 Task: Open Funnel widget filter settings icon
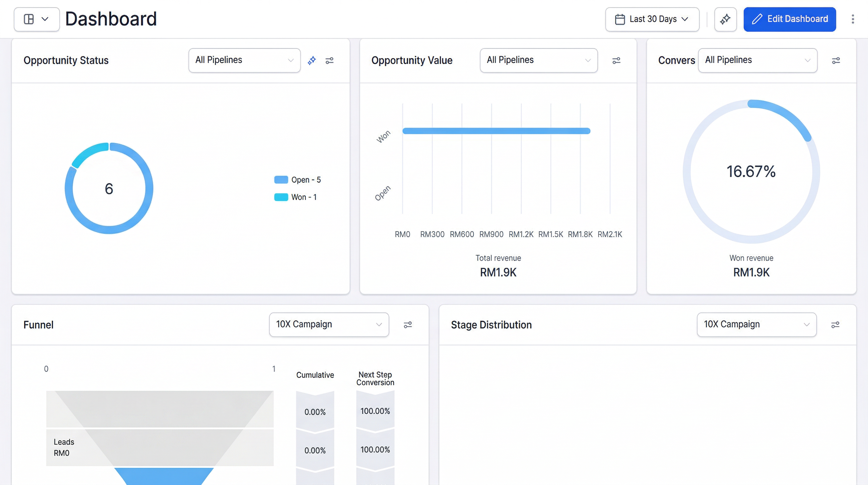click(x=408, y=325)
